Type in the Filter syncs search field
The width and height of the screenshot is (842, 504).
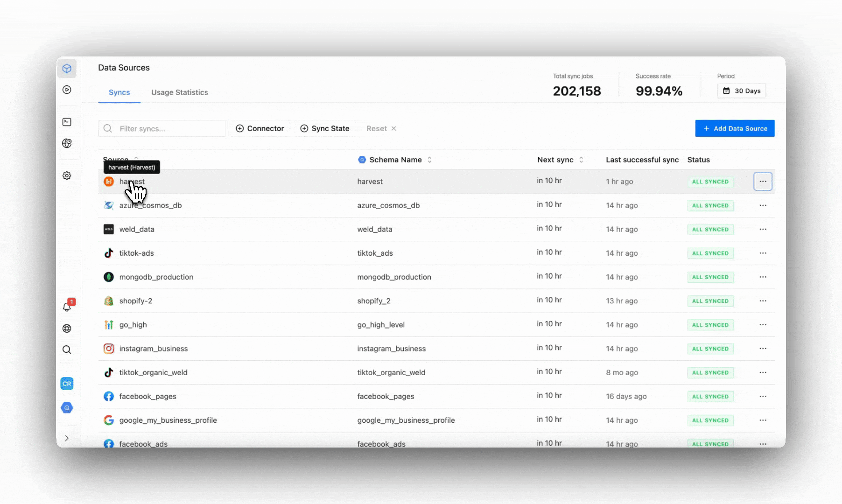(x=168, y=128)
